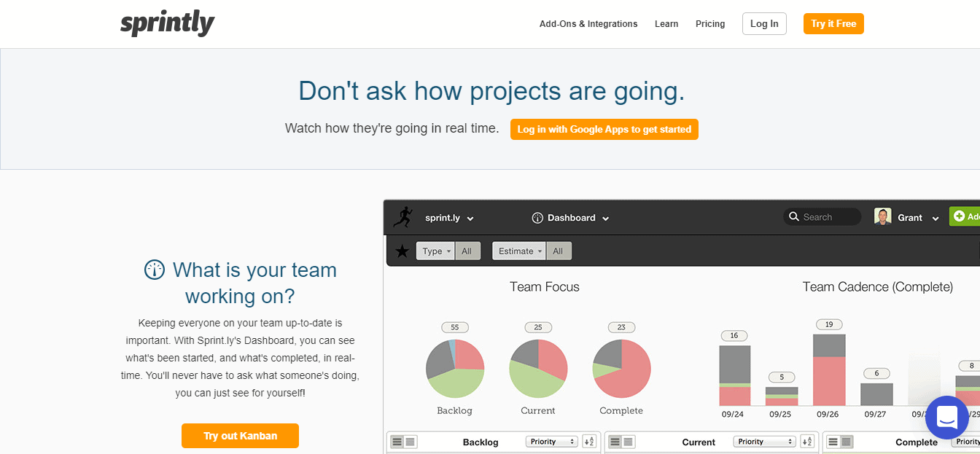
Task: Select the left row-view toggle in Complete header
Action: click(x=833, y=442)
